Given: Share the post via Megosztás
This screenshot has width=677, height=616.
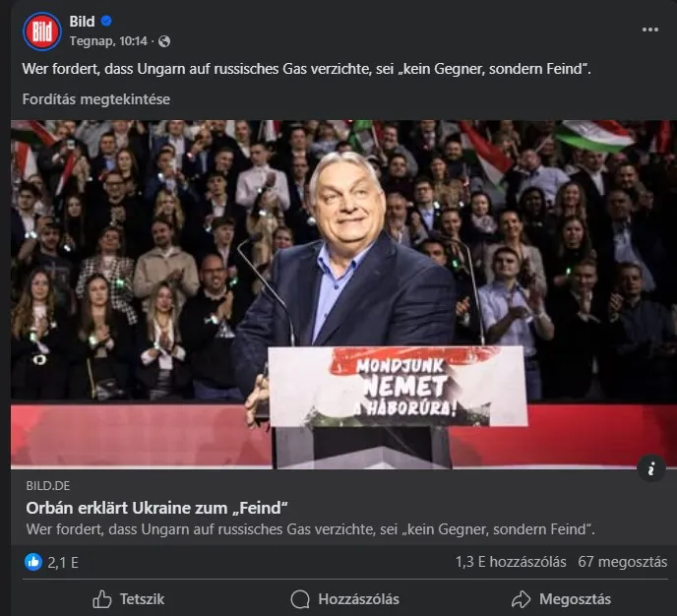Looking at the screenshot, I should [x=561, y=598].
